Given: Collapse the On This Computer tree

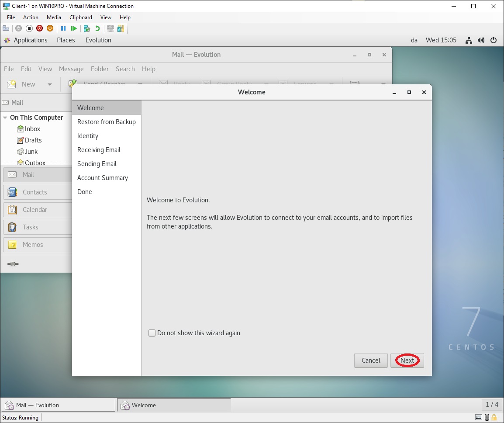Looking at the screenshot, I should (x=5, y=118).
